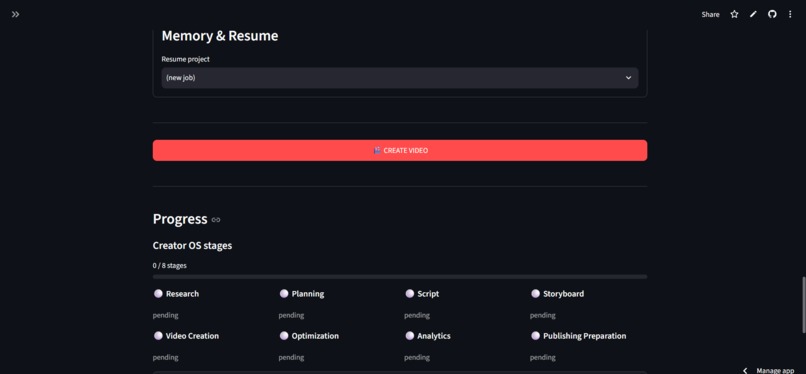Copy the Progress heading anchor link
The image size is (806, 374).
point(216,220)
